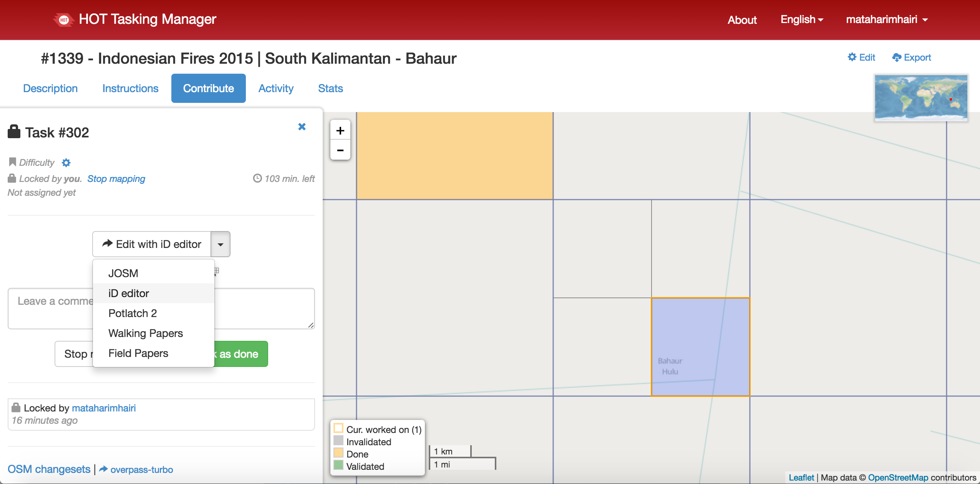
Task: Click the difficulty gear settings icon
Action: 66,163
